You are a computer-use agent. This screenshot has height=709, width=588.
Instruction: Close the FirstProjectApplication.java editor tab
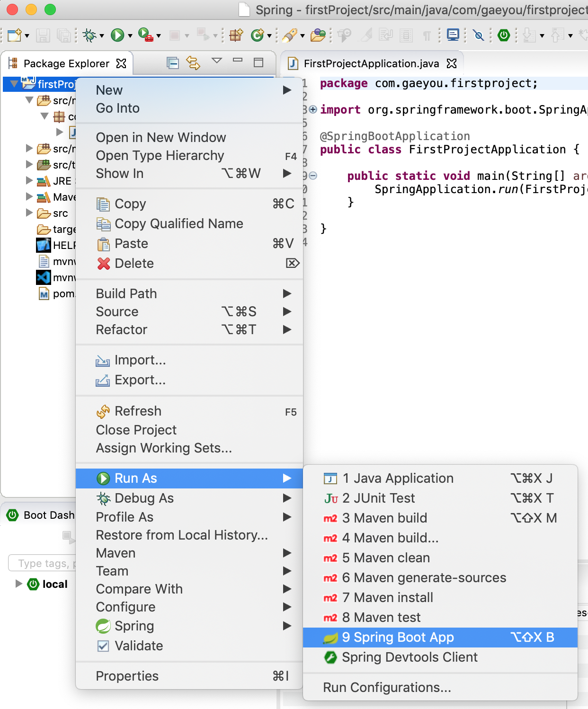(x=452, y=63)
